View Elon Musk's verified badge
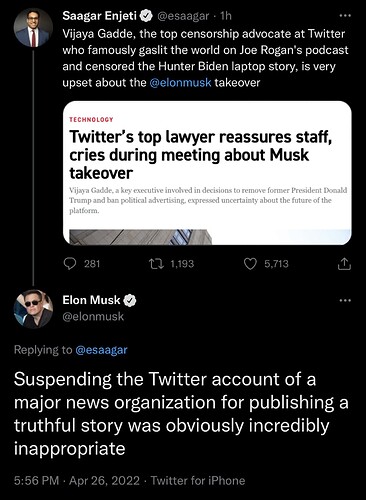The width and height of the screenshot is (366, 500). 130,300
